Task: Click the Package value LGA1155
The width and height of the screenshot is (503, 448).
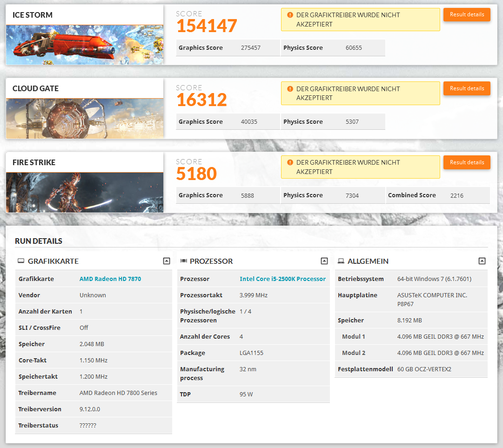Action: tap(251, 353)
